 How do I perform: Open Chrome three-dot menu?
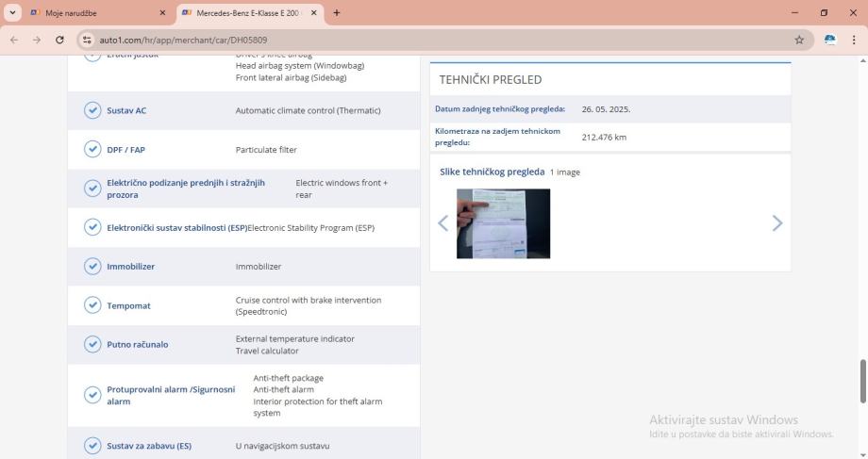pos(854,40)
